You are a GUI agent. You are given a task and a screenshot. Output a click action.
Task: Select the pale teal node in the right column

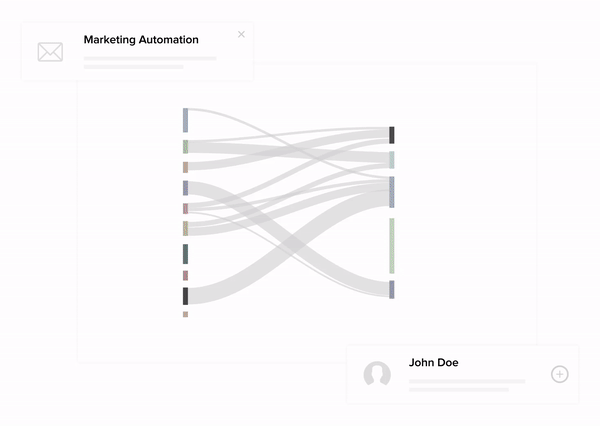392,160
